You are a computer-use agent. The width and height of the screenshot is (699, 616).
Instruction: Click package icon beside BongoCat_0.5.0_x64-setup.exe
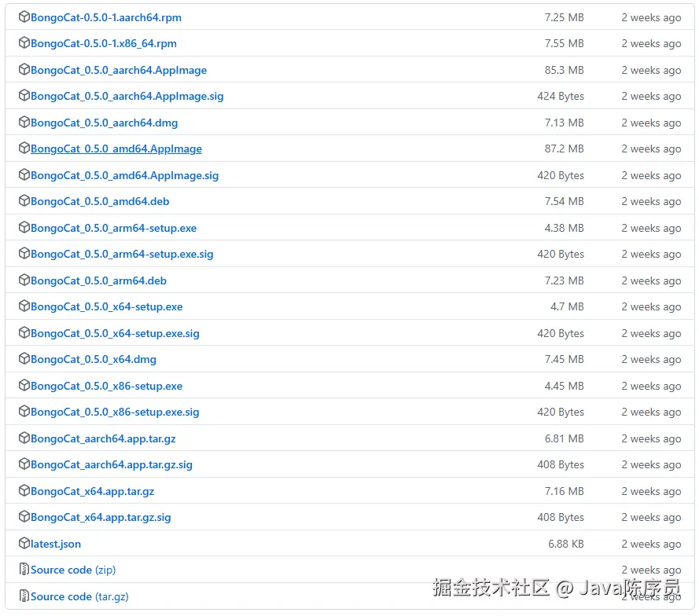tap(24, 306)
